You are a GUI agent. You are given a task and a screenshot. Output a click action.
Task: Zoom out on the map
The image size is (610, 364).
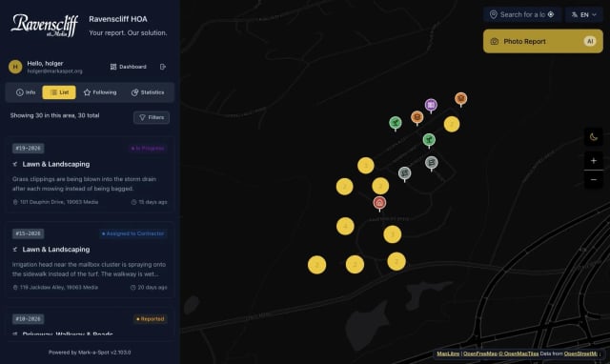[x=593, y=180]
